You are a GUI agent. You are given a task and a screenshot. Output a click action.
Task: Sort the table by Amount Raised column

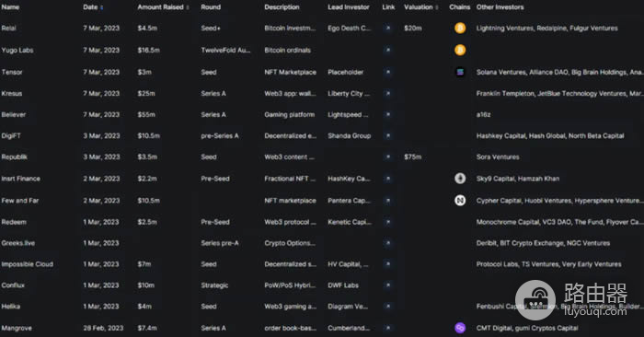tap(163, 7)
